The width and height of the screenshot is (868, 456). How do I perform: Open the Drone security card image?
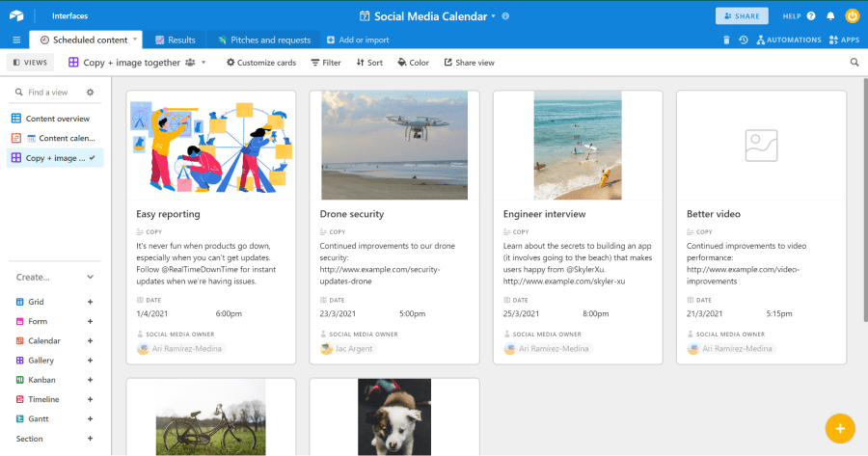(394, 146)
